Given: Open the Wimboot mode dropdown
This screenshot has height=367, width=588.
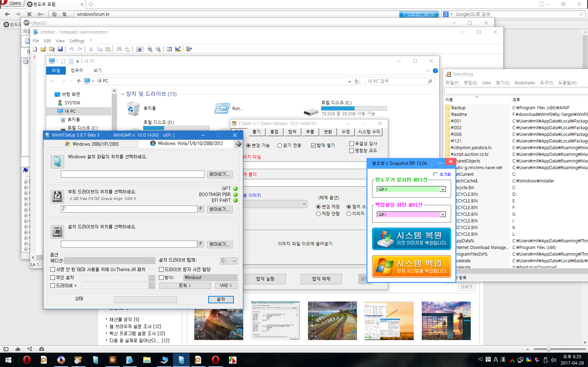Looking at the screenshot, I should click(x=210, y=278).
